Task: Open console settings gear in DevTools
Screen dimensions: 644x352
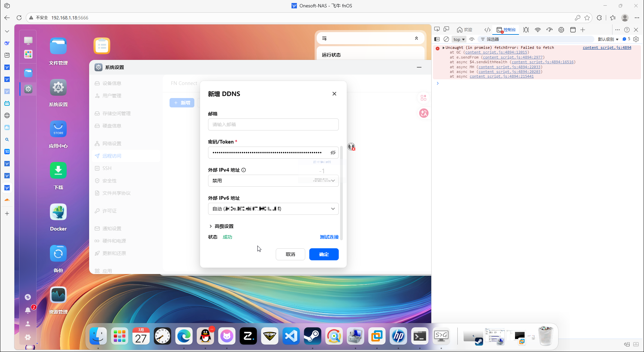Action: click(x=636, y=39)
